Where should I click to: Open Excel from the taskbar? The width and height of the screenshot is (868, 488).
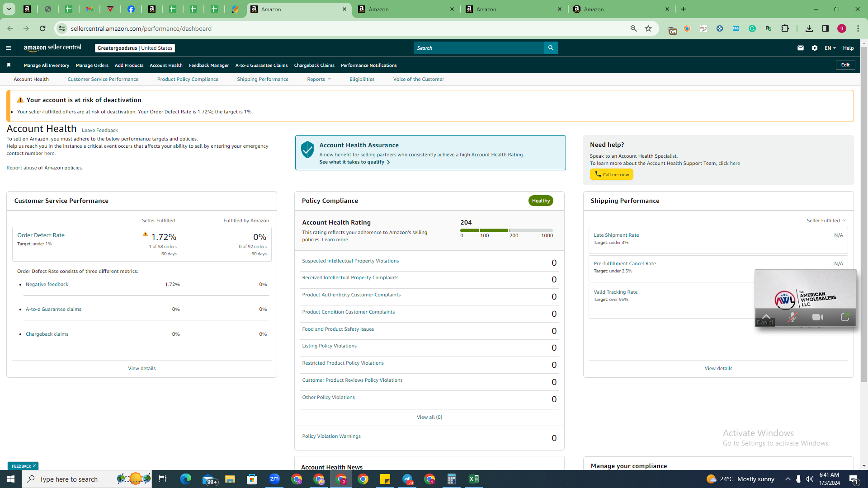[x=474, y=479]
